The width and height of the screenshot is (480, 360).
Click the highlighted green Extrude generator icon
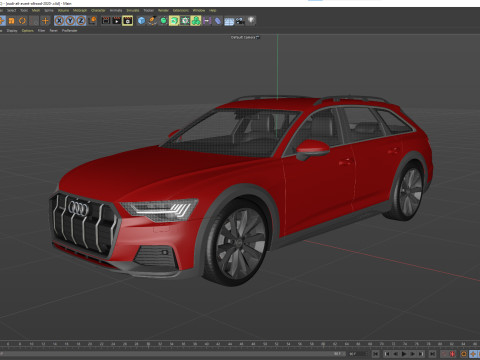pyautogui.click(x=174, y=21)
